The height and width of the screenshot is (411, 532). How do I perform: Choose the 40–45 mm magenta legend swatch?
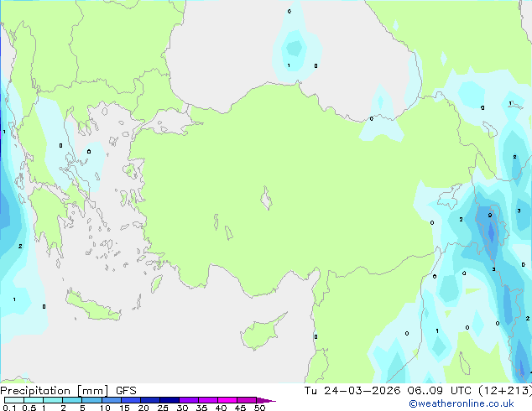[227, 400]
